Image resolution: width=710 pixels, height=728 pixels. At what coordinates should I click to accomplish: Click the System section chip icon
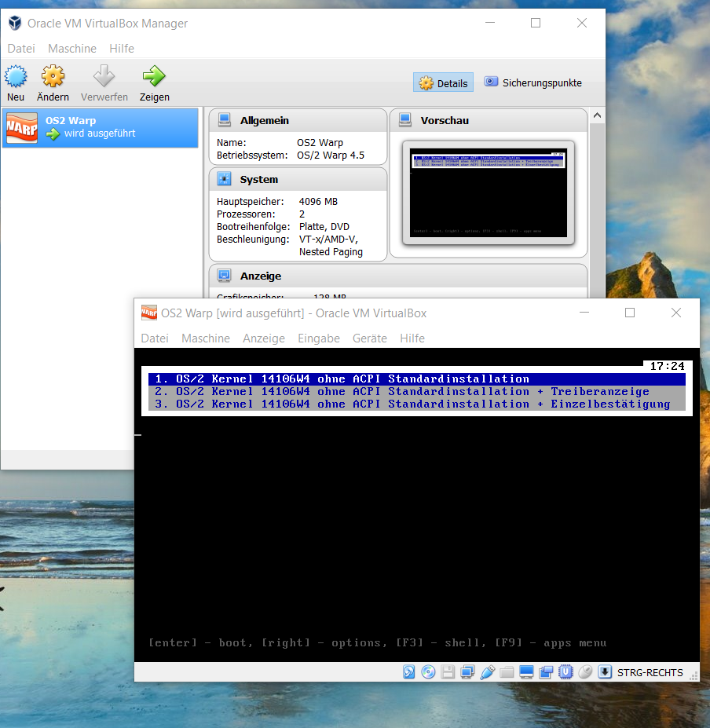pos(225,179)
